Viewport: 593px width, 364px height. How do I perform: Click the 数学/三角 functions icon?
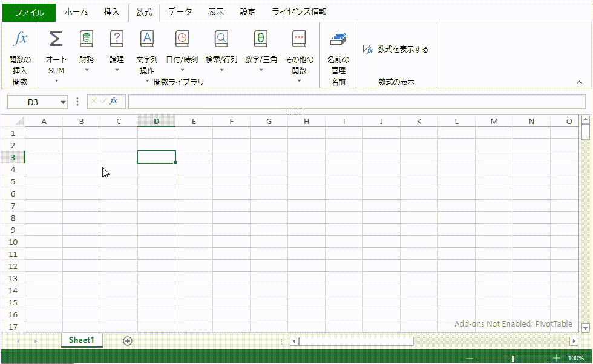click(261, 39)
